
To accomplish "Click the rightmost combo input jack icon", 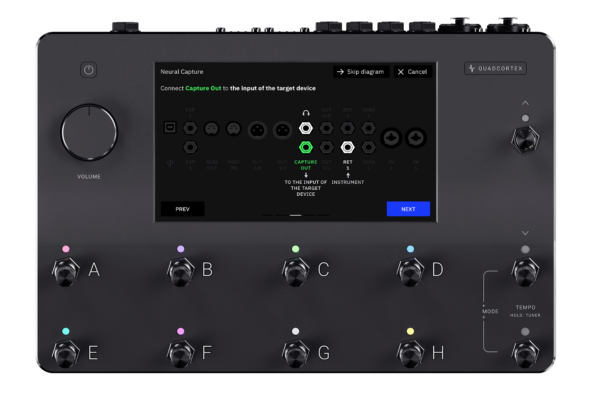I will 415,137.
